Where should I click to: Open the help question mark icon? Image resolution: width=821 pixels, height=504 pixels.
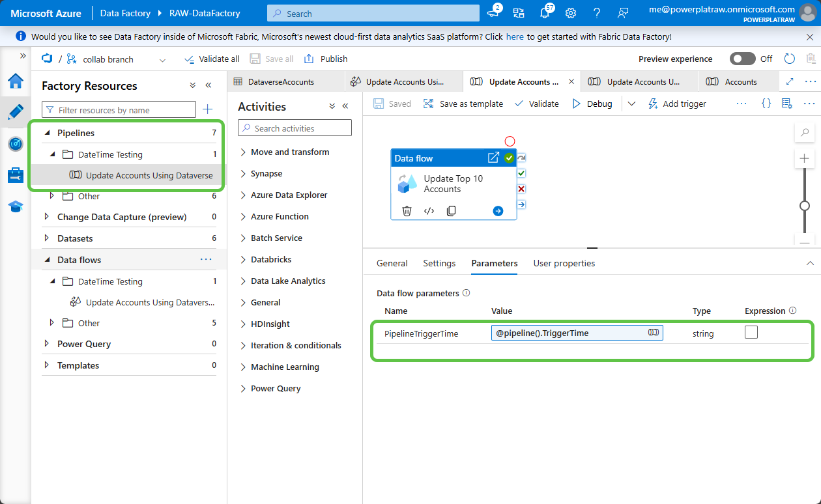point(597,13)
